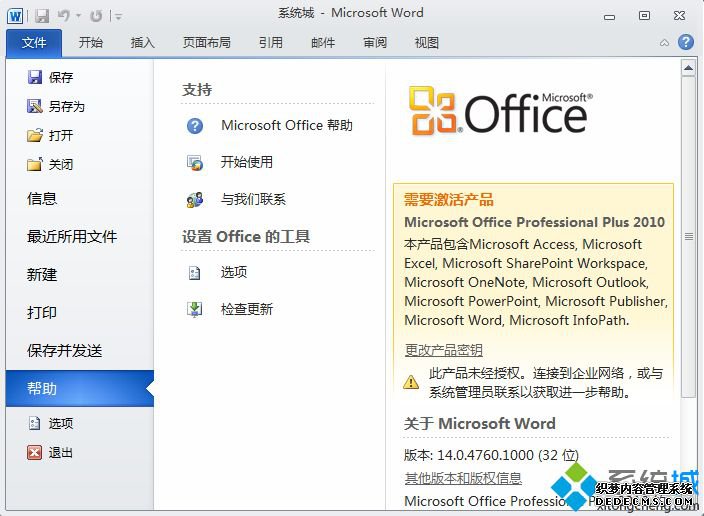The height and width of the screenshot is (516, 704).
Task: Open Customize Quick Access Toolbar dropdown
Action: coord(118,17)
